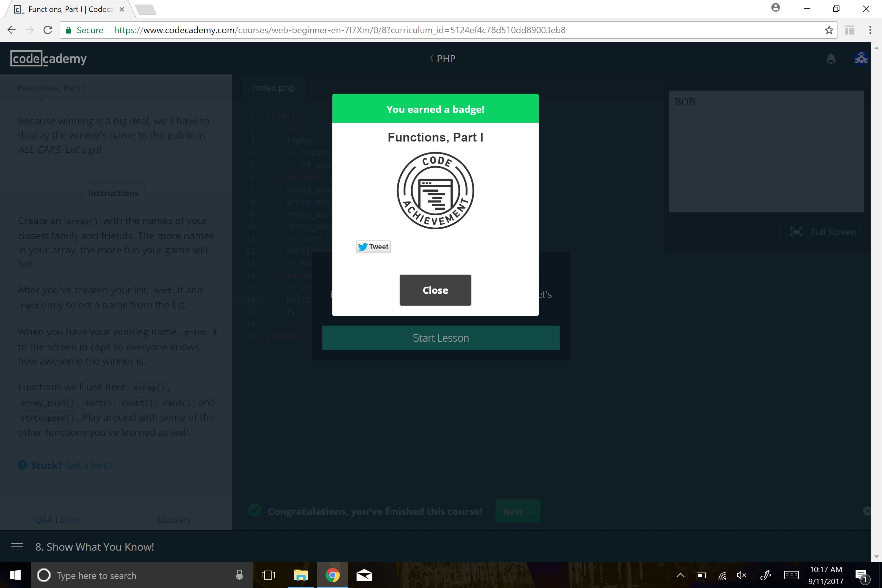Open the Windows Ink Workspace pen icon
Viewport: 882px width, 588px height.
765,575
